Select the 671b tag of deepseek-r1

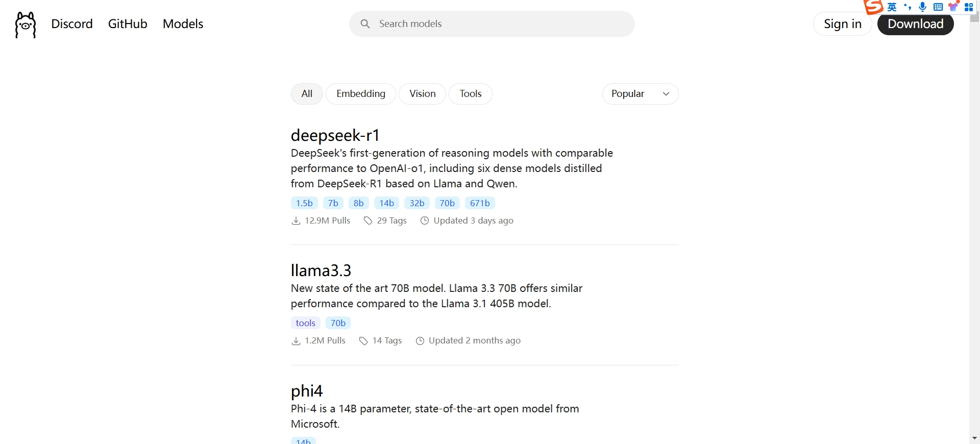(480, 203)
